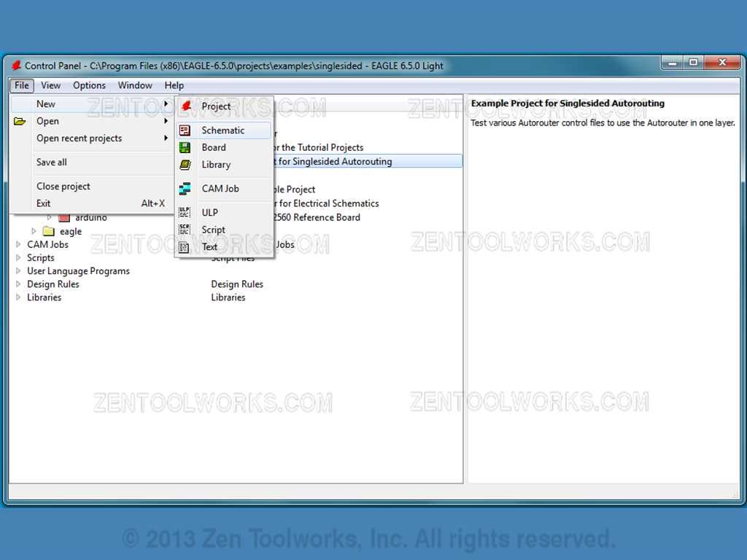Select "Design Rules" name in the tree column

pos(53,284)
